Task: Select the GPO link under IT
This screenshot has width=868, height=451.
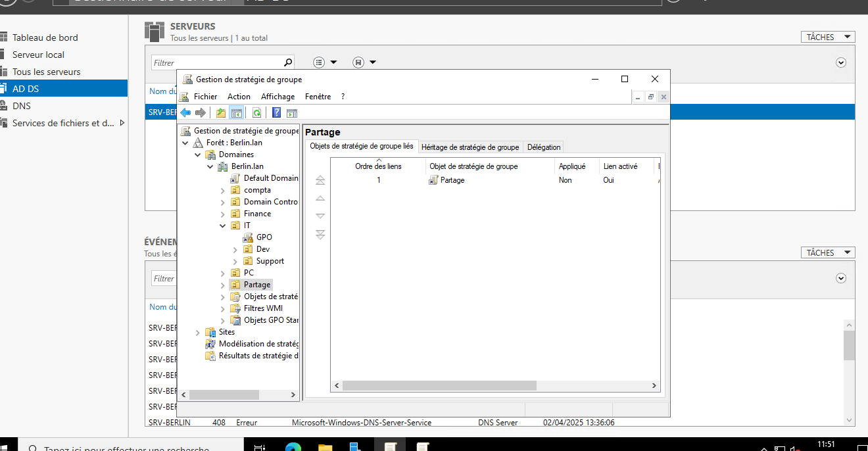Action: point(264,237)
